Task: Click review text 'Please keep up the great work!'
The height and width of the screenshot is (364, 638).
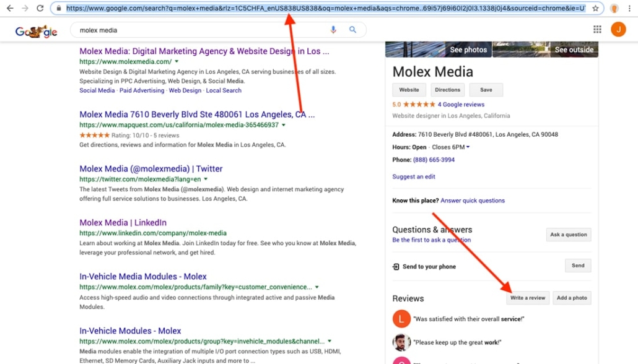Action: pos(457,342)
